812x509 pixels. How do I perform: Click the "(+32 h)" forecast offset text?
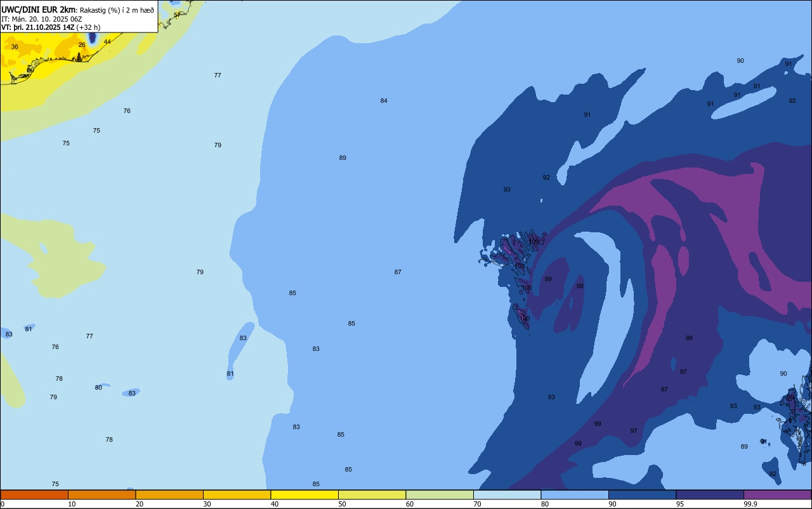(88, 27)
